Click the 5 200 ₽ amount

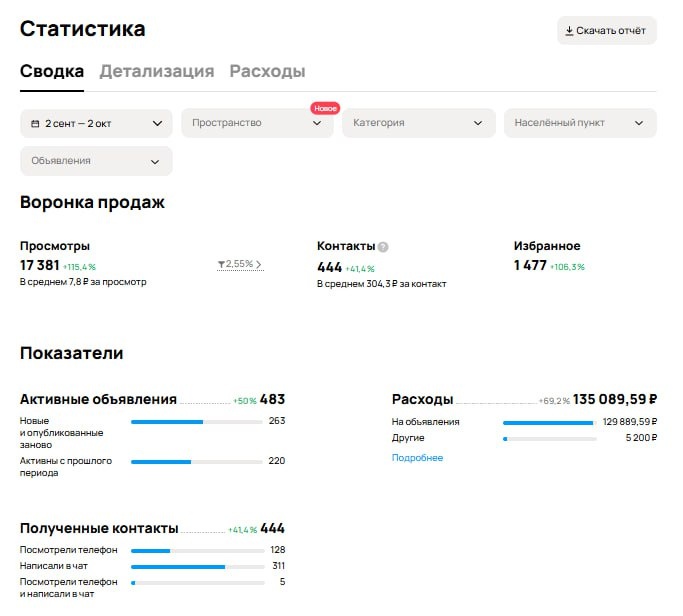[x=641, y=438]
